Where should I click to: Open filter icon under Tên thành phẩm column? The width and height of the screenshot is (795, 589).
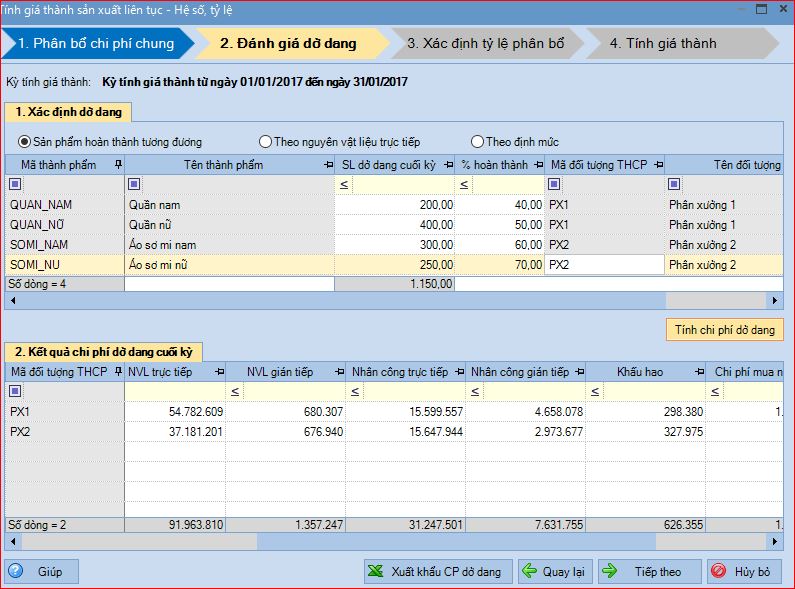coord(134,184)
